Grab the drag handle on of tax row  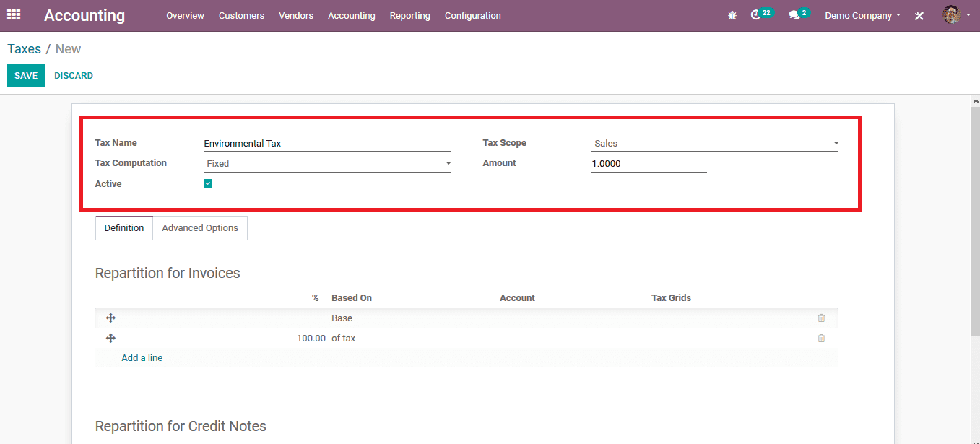click(110, 338)
